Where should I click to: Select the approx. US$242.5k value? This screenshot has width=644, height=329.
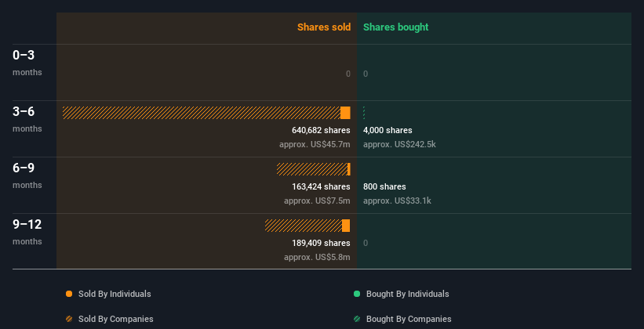pos(399,144)
